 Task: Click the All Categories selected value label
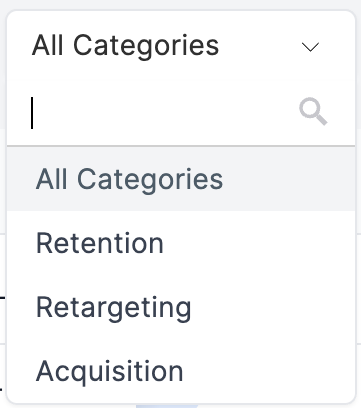pyautogui.click(x=125, y=46)
